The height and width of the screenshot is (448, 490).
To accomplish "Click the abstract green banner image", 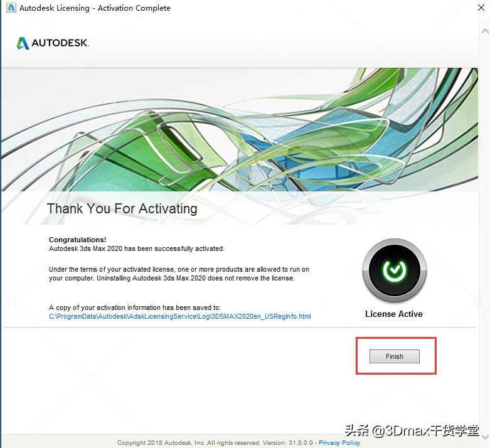I will (x=240, y=129).
